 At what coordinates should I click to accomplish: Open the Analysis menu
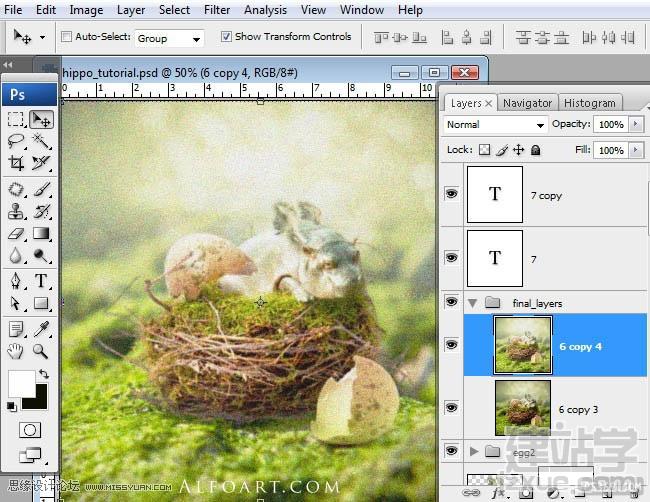(x=265, y=10)
